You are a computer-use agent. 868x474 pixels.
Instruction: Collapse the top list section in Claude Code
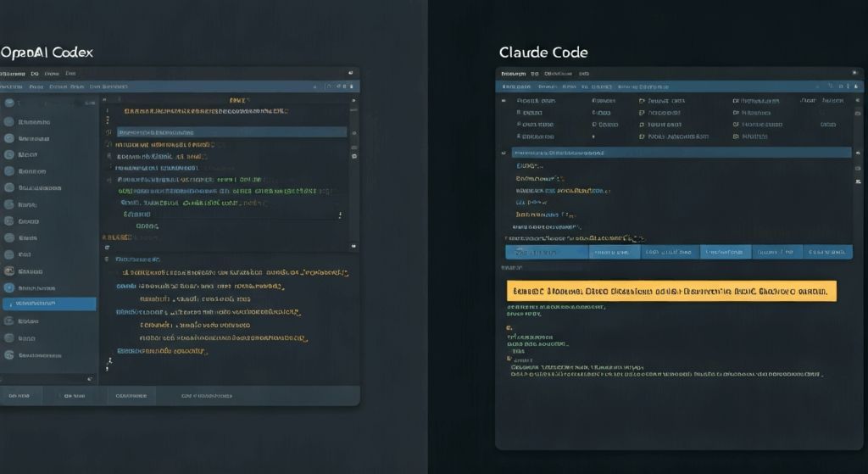pos(504,101)
